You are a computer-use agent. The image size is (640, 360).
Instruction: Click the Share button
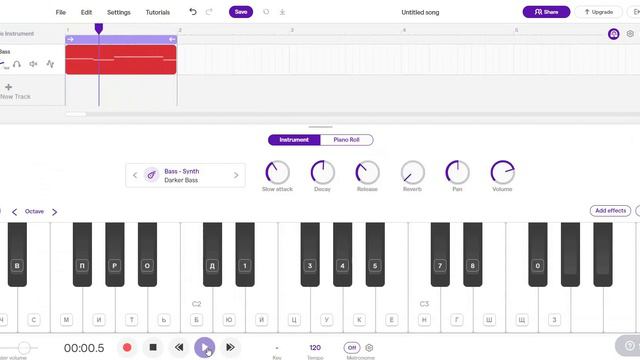click(x=546, y=12)
